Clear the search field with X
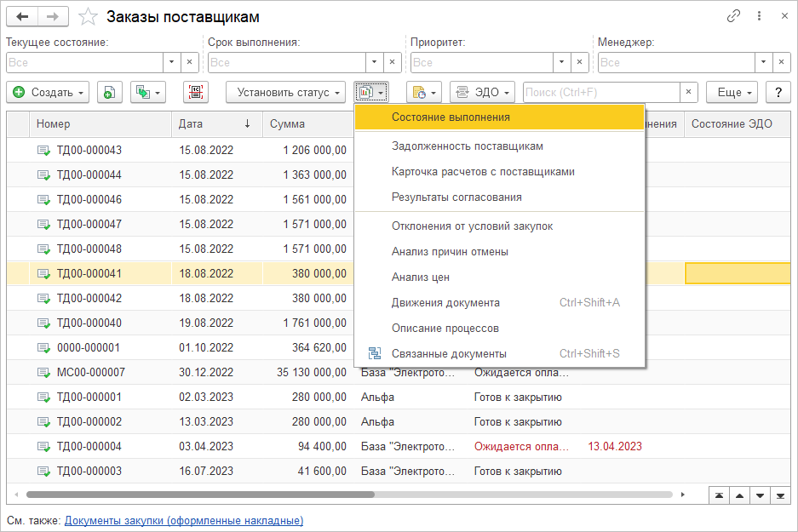This screenshot has height=532, width=798. 688,92
